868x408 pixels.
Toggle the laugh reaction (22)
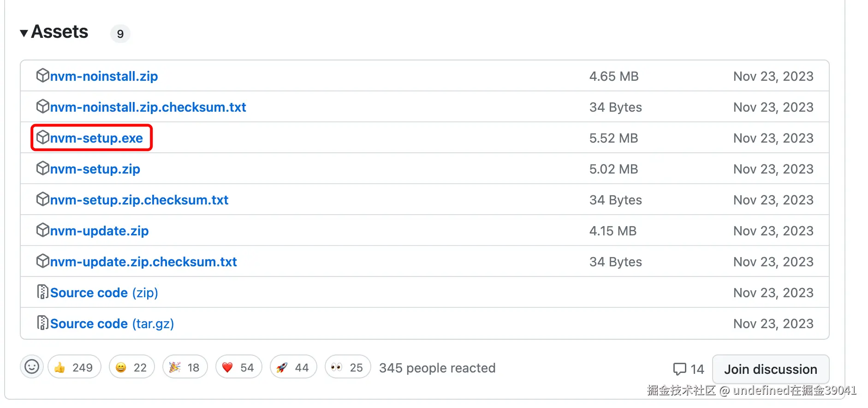tap(131, 367)
